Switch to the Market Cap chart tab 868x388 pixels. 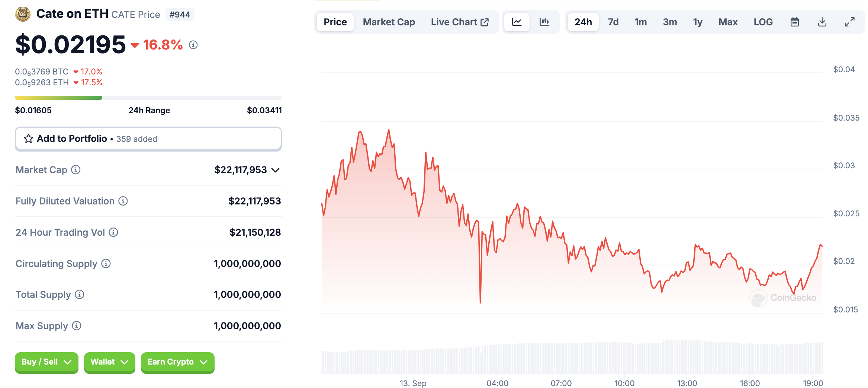click(389, 22)
